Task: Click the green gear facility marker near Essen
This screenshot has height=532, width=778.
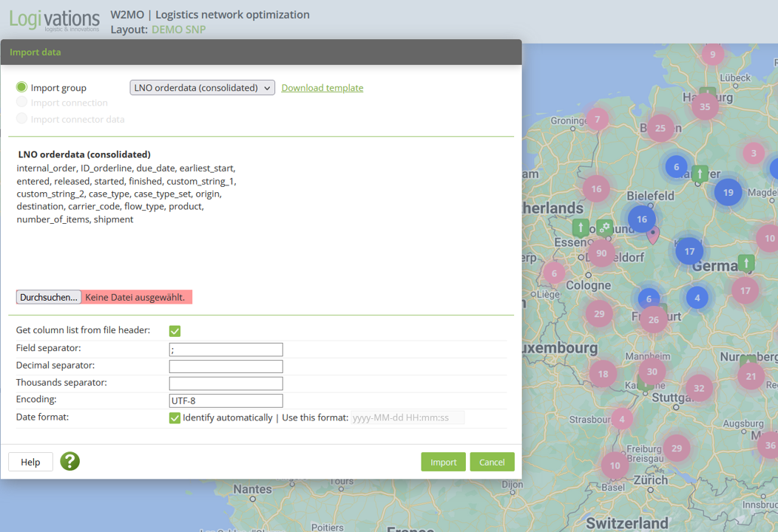Action: [604, 228]
